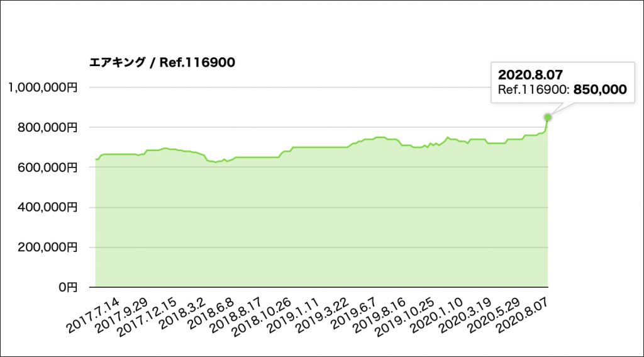Select the 0円 axis label
The image size is (644, 357).
pyautogui.click(x=68, y=287)
